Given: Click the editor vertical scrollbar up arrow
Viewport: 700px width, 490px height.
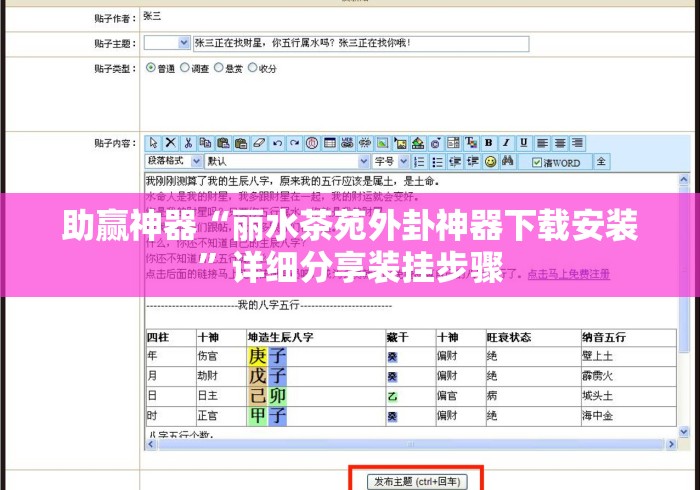Looking at the screenshot, I should pos(683,179).
